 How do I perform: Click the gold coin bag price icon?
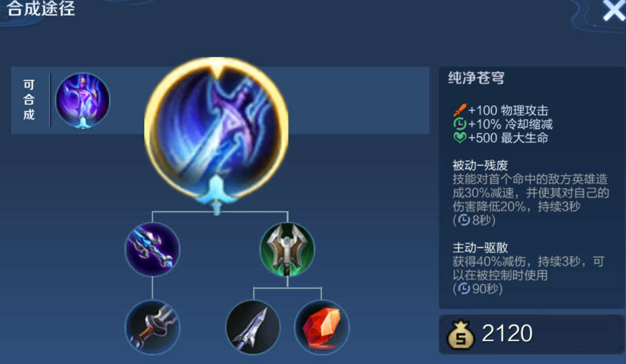coord(461,334)
